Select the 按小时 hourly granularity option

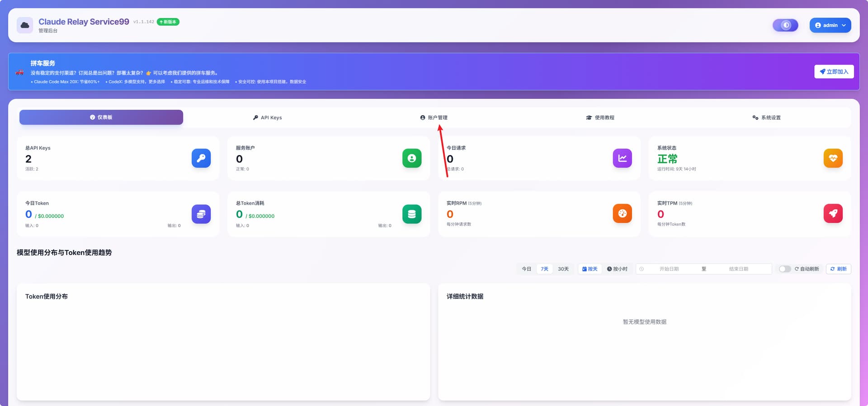617,269
